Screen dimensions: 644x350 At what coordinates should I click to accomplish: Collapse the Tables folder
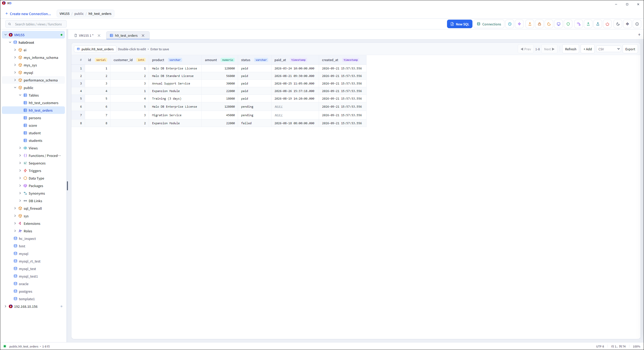[x=20, y=95]
